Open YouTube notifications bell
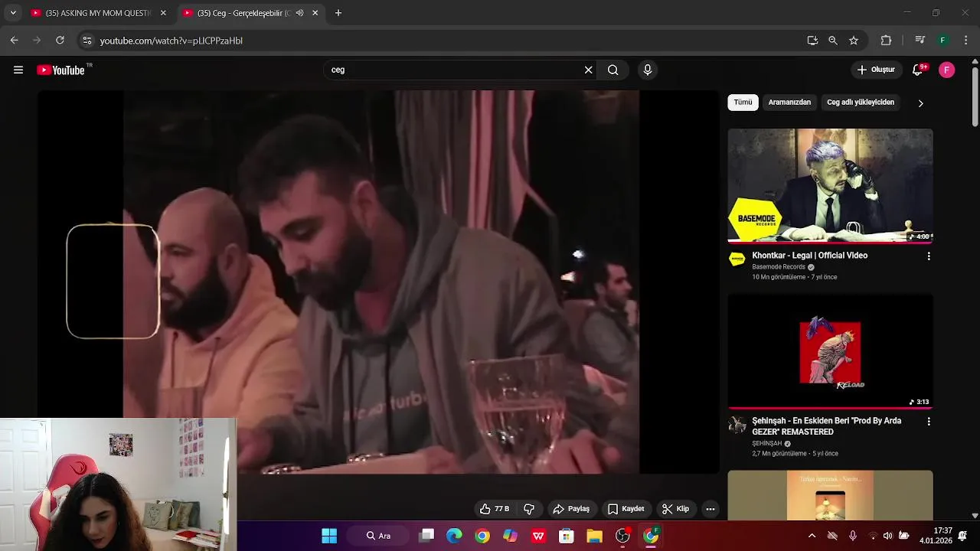 918,70
